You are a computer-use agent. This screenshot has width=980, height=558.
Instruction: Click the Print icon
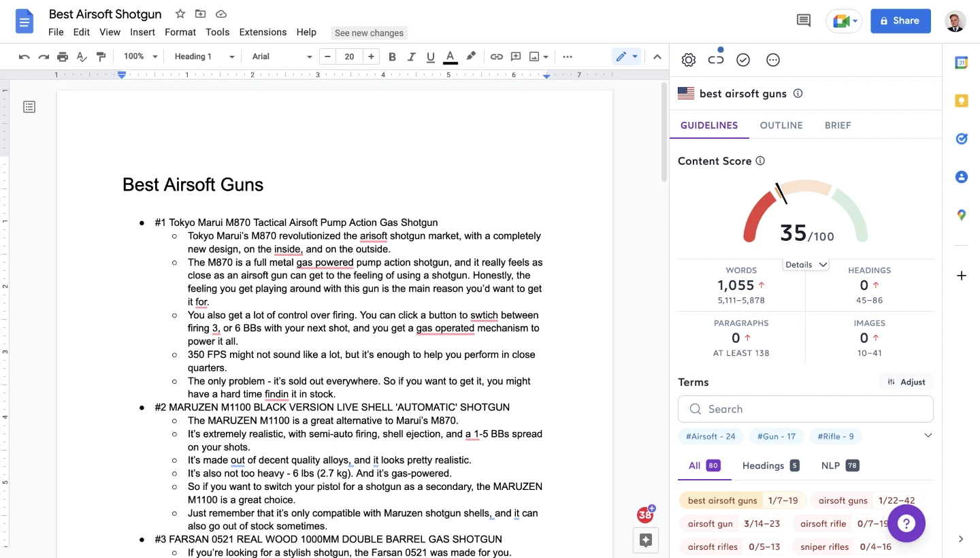[x=63, y=56]
